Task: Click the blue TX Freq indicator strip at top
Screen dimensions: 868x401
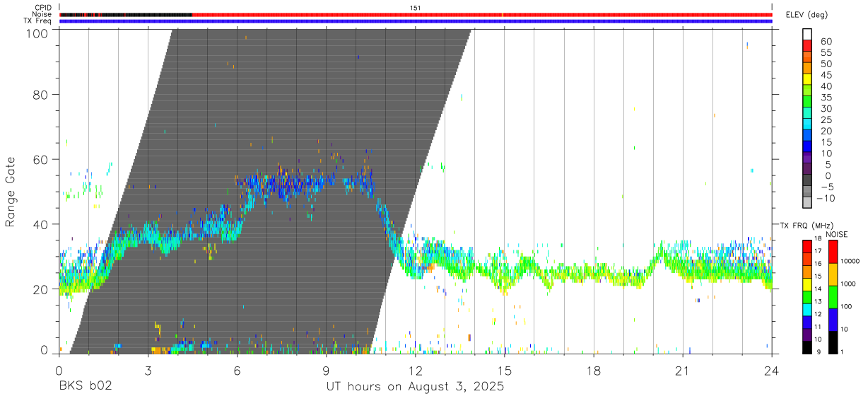Action: (416, 21)
